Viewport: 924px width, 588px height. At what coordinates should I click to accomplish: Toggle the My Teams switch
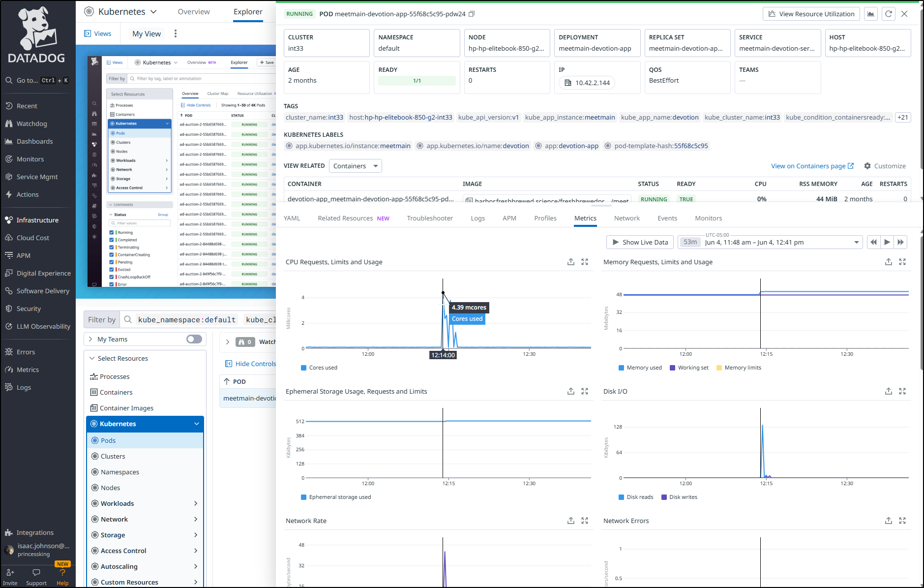pos(194,339)
